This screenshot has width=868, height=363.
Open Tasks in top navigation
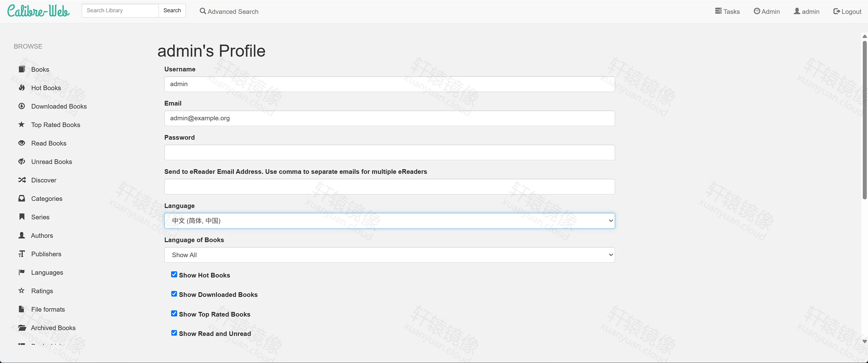tap(728, 11)
